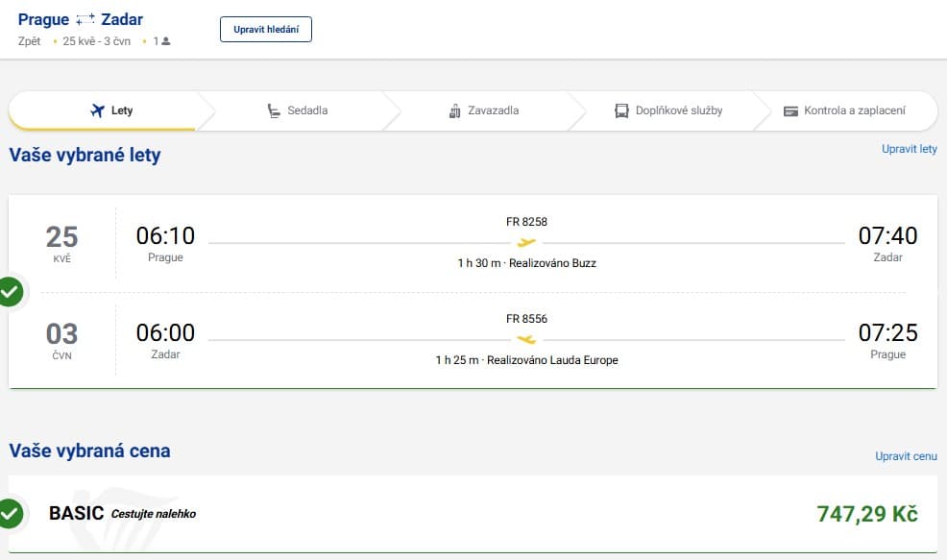Click the card icon for Kontrola a zaplacení
947x560 pixels.
pos(790,110)
